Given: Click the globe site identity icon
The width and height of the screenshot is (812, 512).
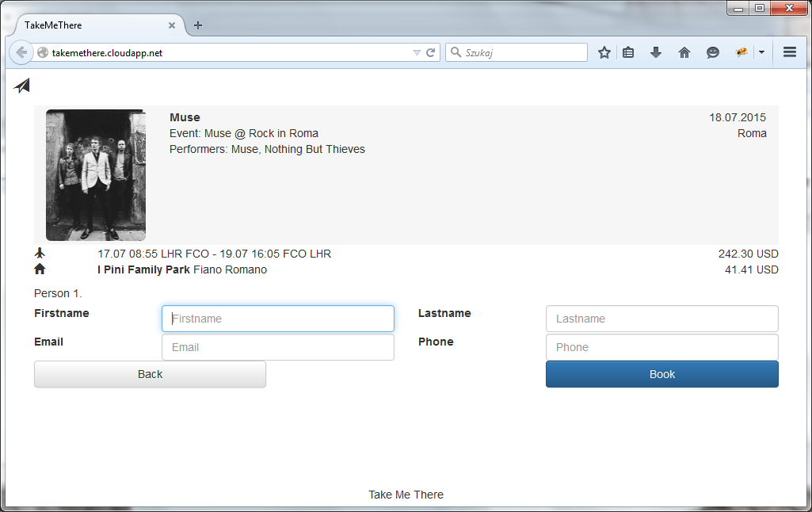Looking at the screenshot, I should click(43, 53).
